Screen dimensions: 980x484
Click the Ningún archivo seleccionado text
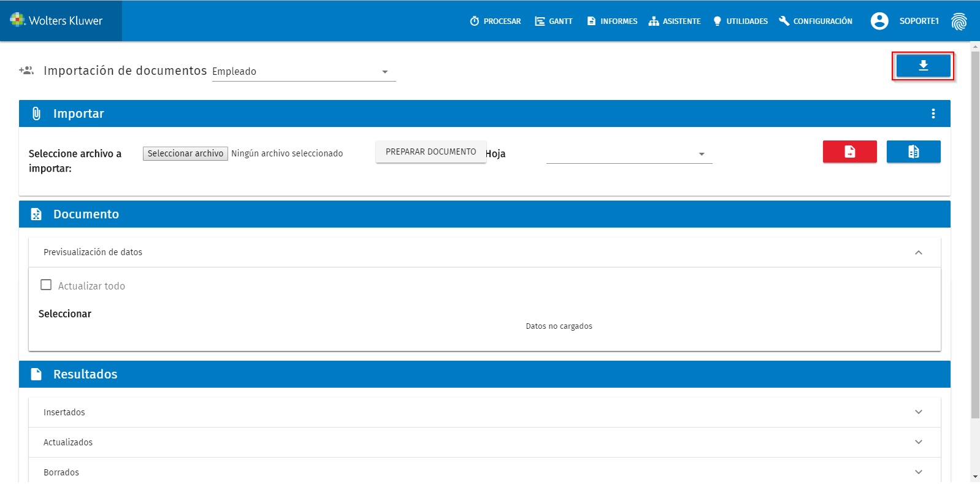[x=287, y=153]
